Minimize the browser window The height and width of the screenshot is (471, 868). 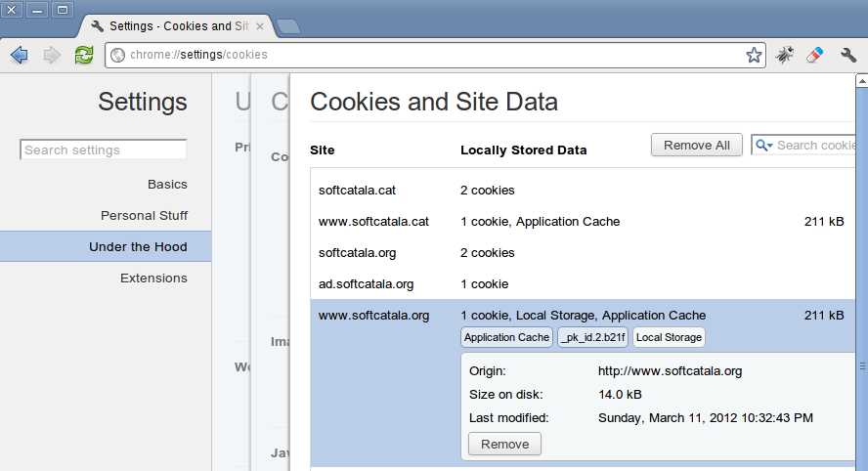(36, 10)
